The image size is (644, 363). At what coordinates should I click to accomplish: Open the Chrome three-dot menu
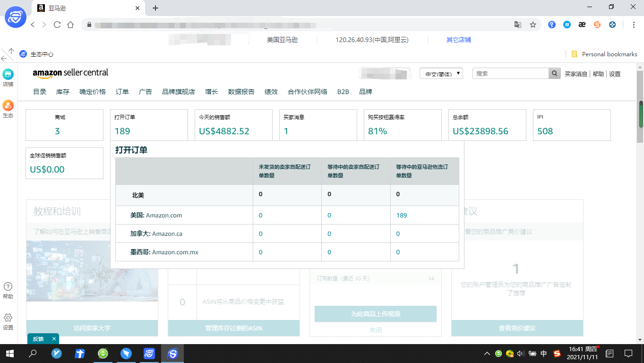(x=634, y=24)
